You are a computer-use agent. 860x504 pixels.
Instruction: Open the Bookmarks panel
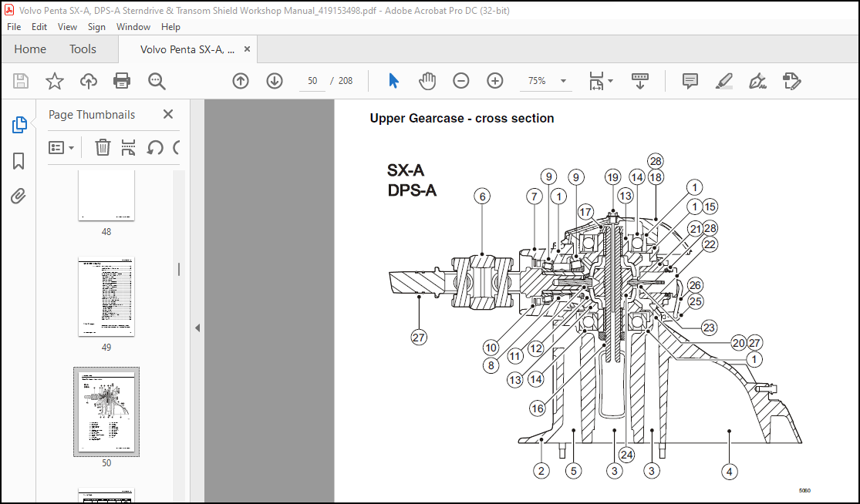(19, 160)
